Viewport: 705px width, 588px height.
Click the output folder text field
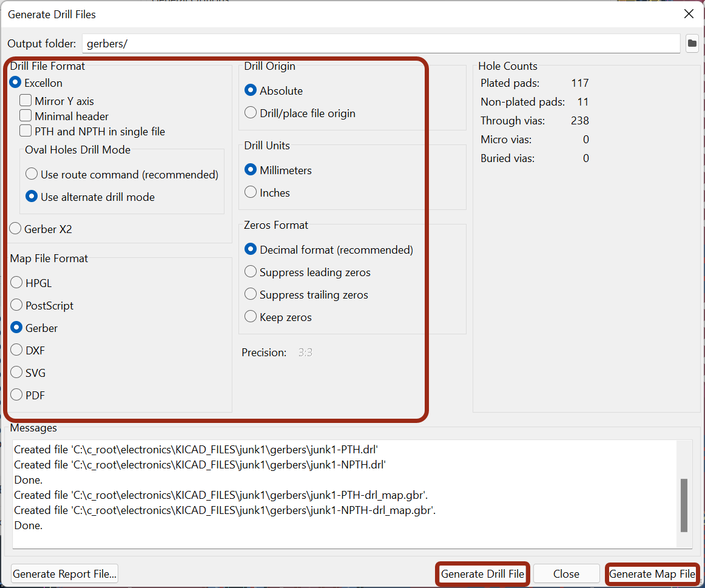coord(380,44)
